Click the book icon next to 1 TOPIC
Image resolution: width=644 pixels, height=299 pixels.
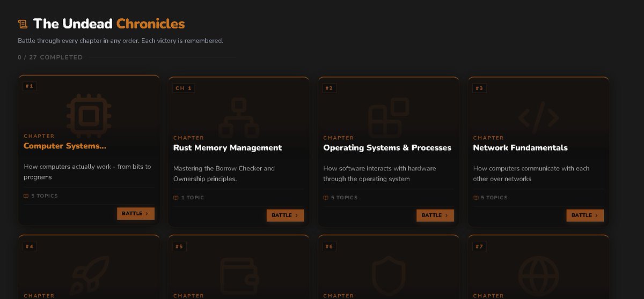pos(175,198)
